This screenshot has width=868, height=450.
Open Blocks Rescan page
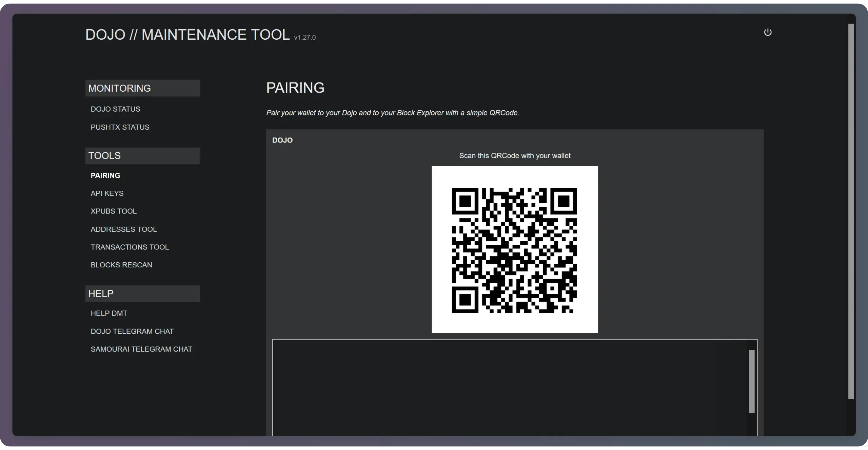(x=121, y=265)
